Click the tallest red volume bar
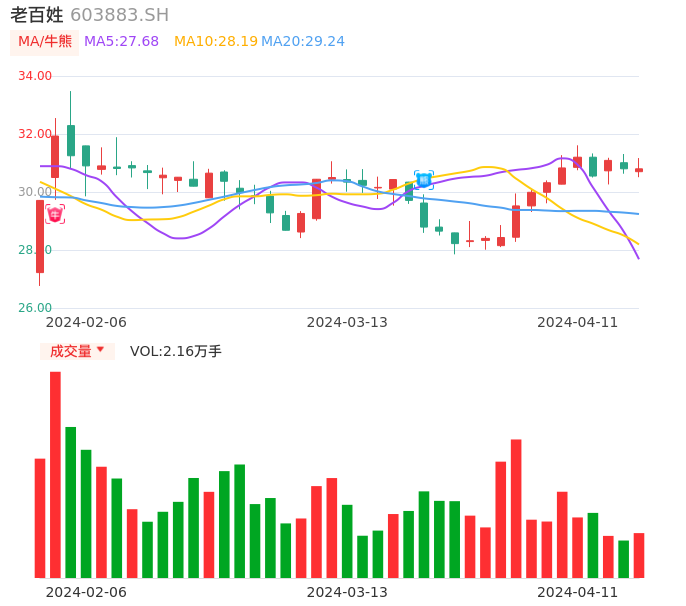 pos(55,474)
